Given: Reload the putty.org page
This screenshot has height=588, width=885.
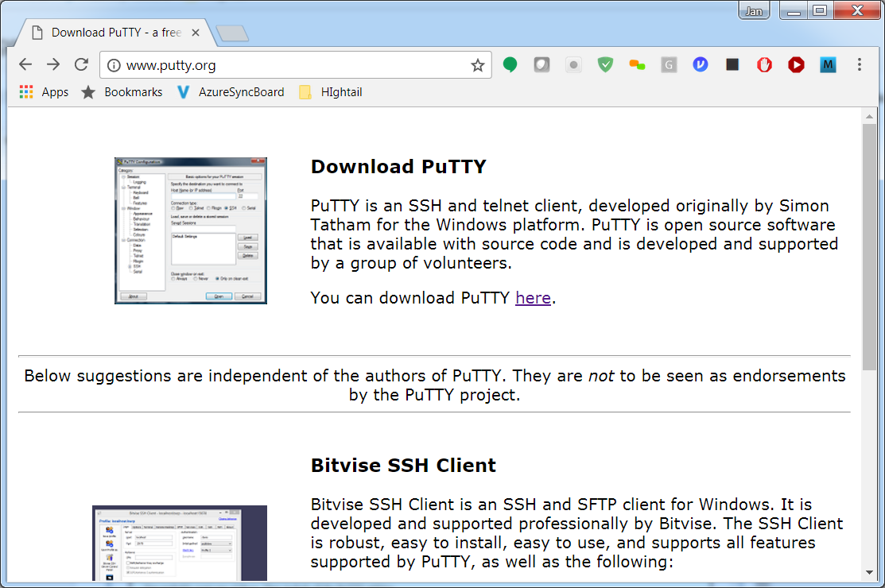Looking at the screenshot, I should click(x=81, y=65).
